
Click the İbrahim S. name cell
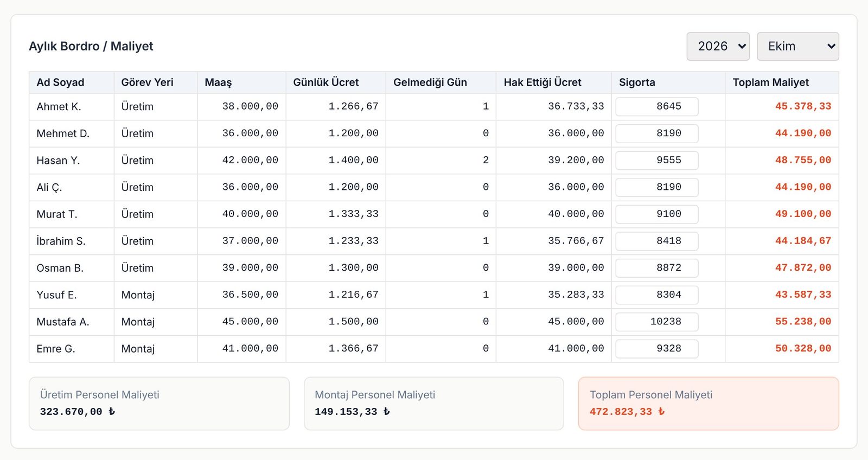coord(72,241)
